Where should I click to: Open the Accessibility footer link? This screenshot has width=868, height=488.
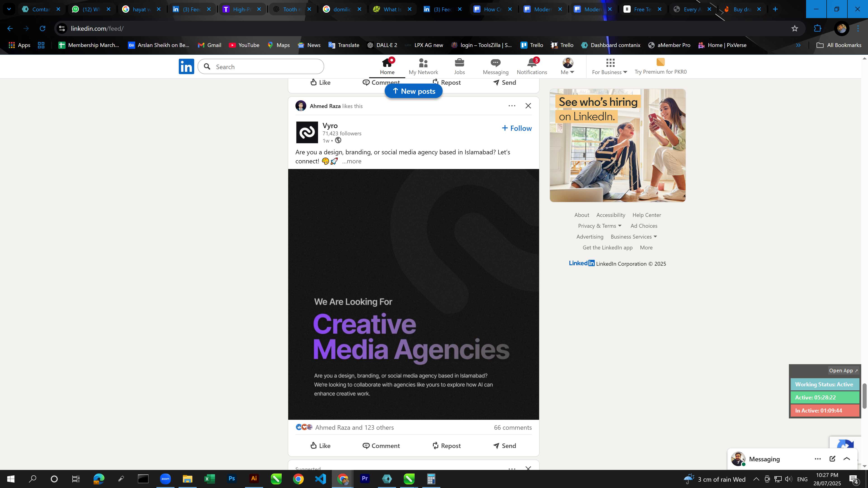611,215
